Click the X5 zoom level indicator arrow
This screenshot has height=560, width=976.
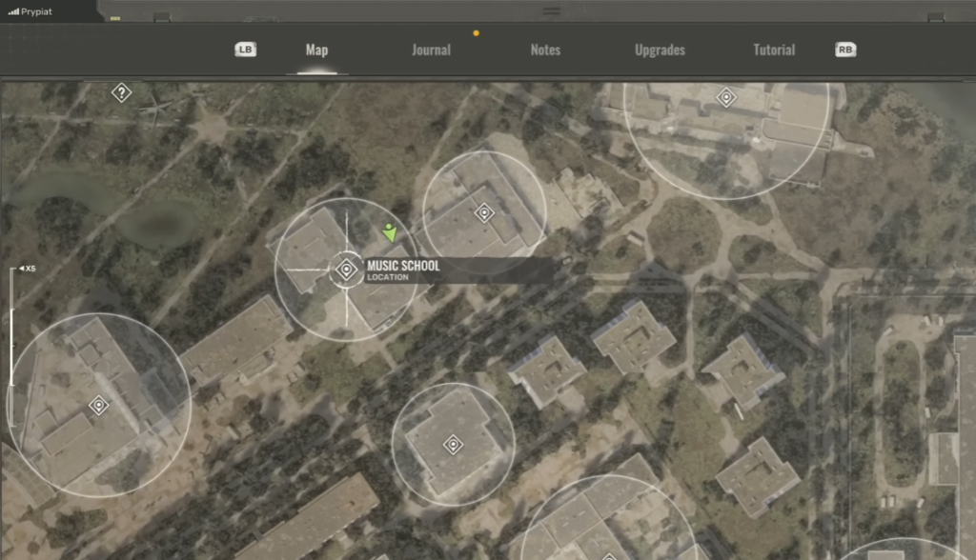tap(20, 270)
